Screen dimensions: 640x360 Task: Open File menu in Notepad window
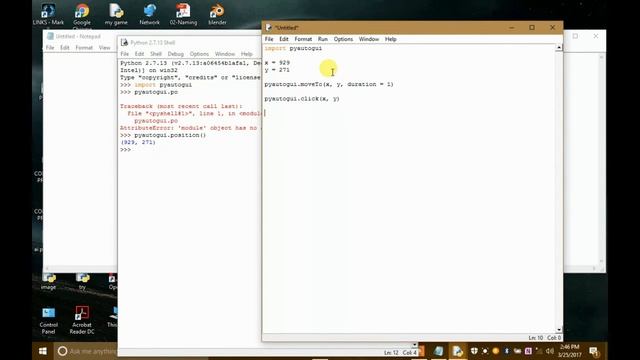50,48
